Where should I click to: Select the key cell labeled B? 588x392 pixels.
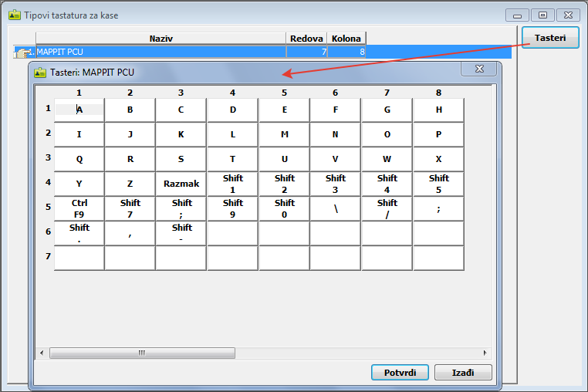[130, 110]
